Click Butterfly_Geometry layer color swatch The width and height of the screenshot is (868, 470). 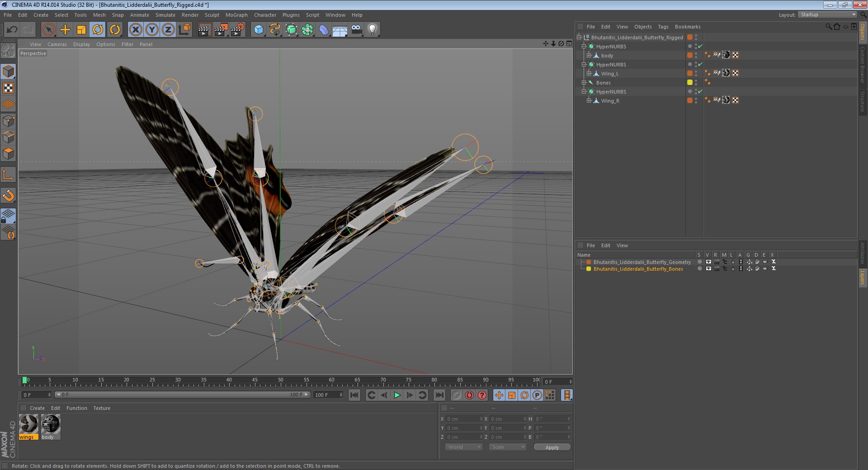[589, 262]
